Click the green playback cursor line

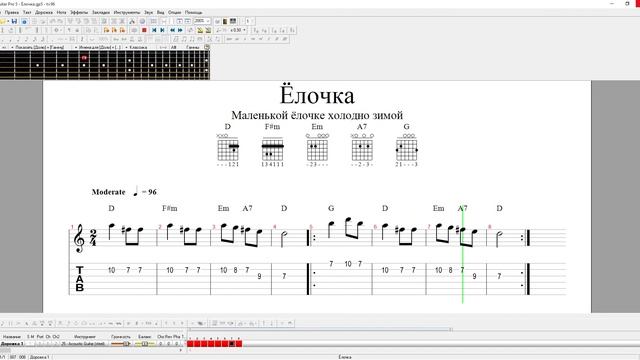click(462, 255)
